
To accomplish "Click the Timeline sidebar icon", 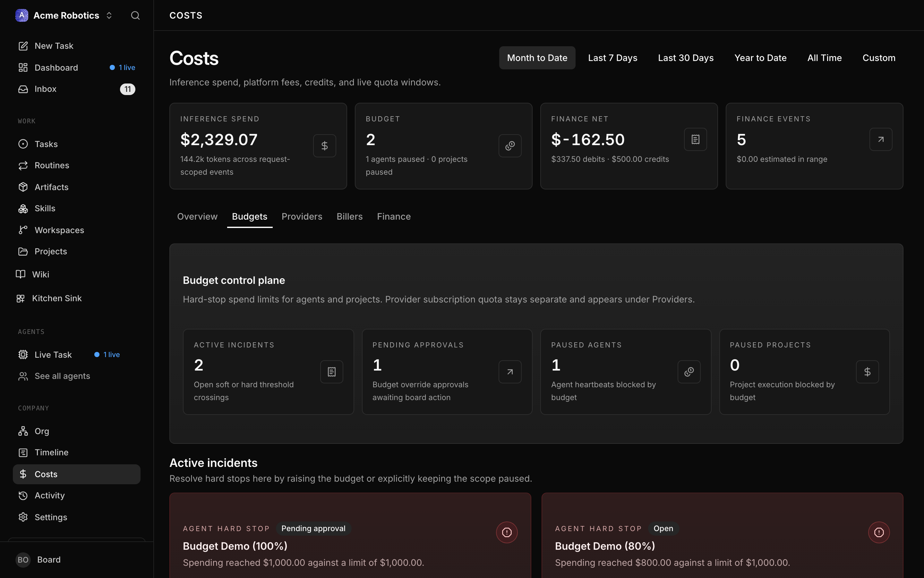I will pos(23,453).
